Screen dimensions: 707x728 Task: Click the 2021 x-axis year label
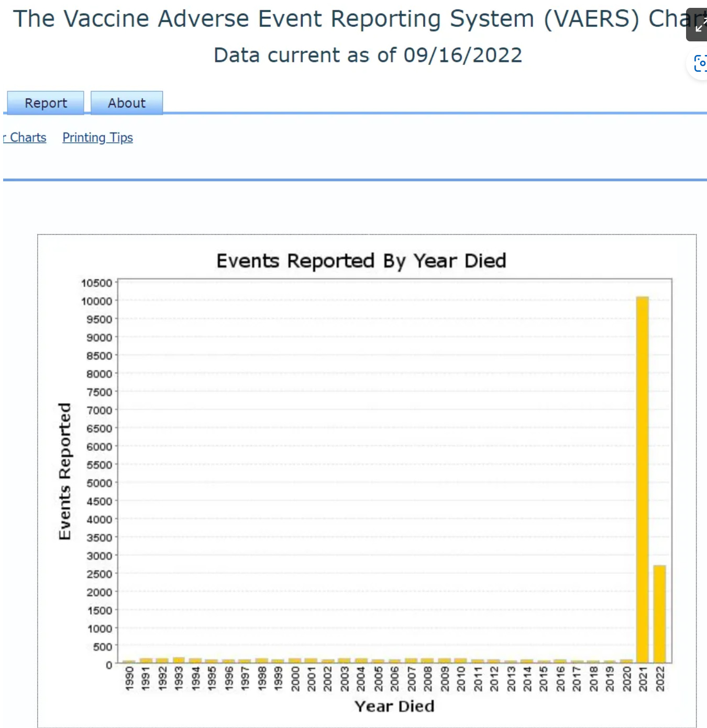(643, 678)
